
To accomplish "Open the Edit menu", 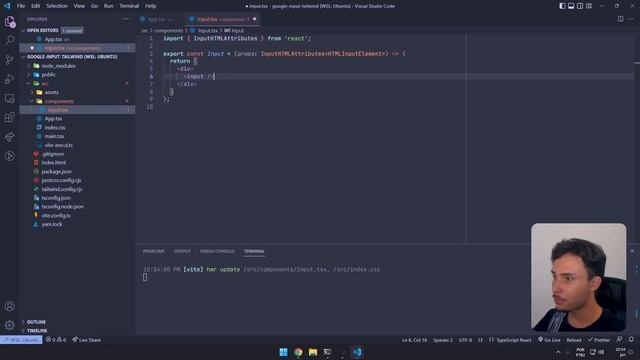I will click(36, 6).
